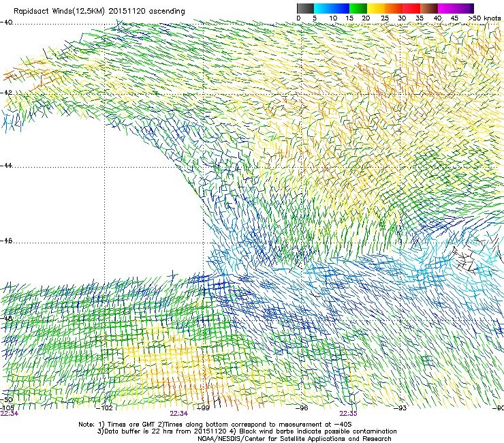Image resolution: width=504 pixels, height=443 pixels.
Task: Select the yellow 20-25 knots legend segment
Action: coord(376,8)
